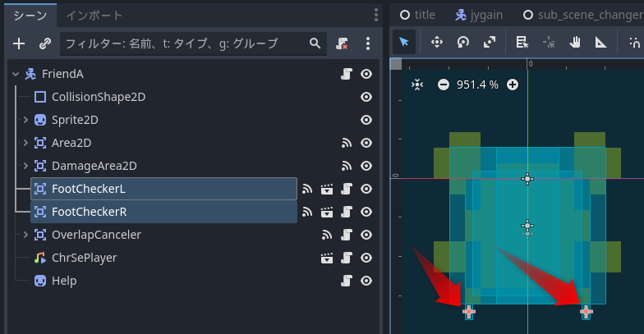Open the jygain scene tab
644x334 pixels.
479,15
